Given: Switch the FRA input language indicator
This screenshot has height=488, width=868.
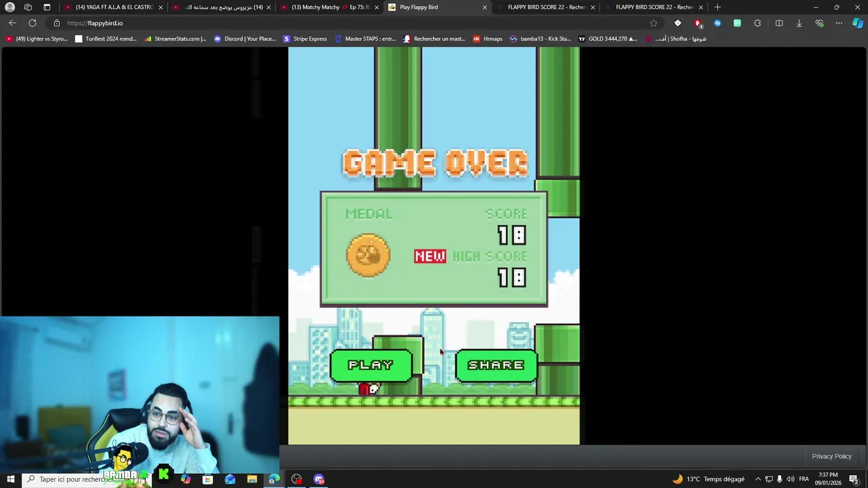Looking at the screenshot, I should (x=804, y=479).
